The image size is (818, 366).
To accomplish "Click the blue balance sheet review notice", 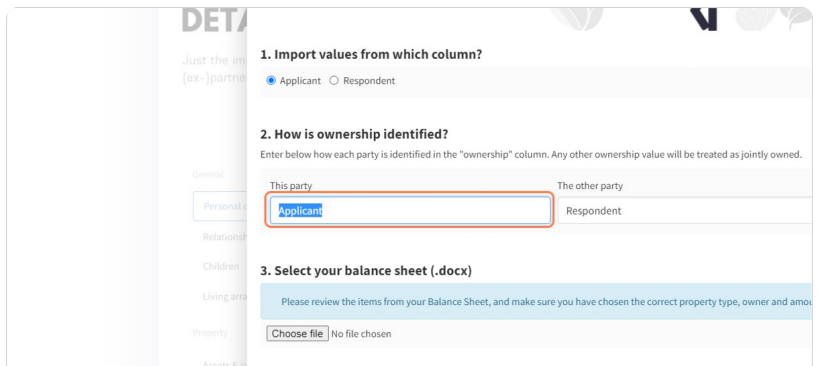I will coord(536,301).
